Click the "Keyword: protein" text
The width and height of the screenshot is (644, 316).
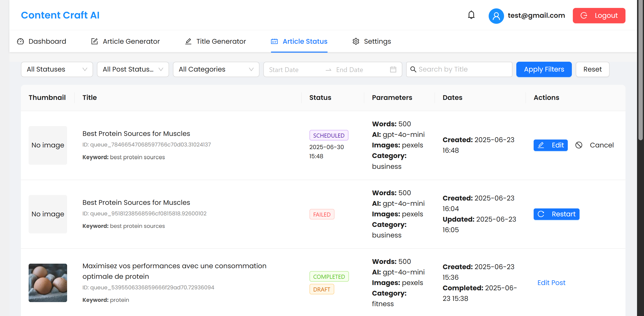coord(106,300)
